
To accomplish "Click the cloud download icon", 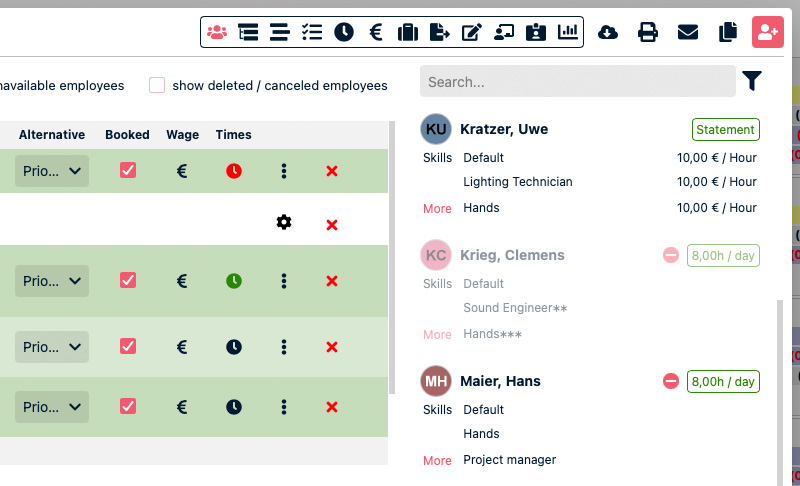I will pos(607,32).
